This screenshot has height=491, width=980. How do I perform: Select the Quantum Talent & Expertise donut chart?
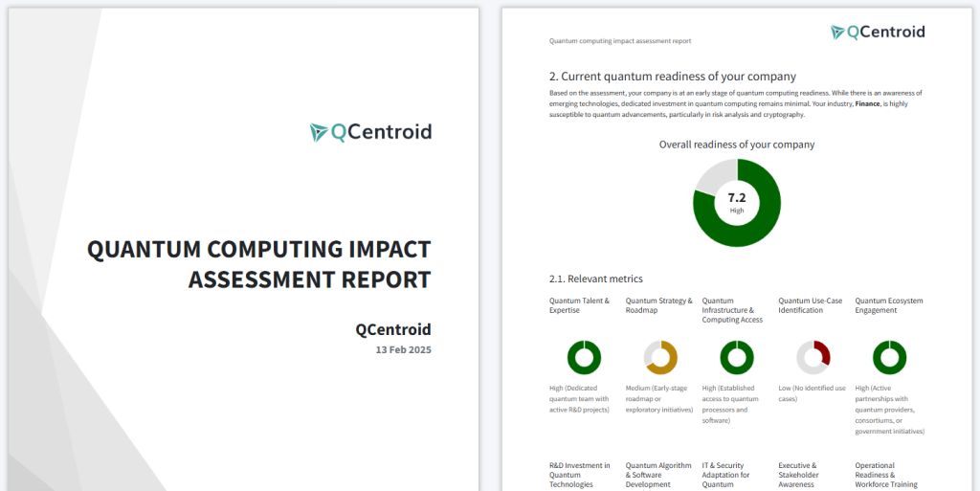tap(584, 357)
